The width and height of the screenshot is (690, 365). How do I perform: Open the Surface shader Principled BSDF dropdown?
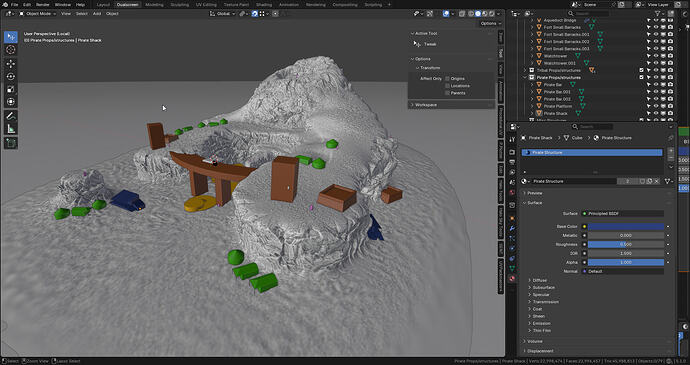point(623,214)
